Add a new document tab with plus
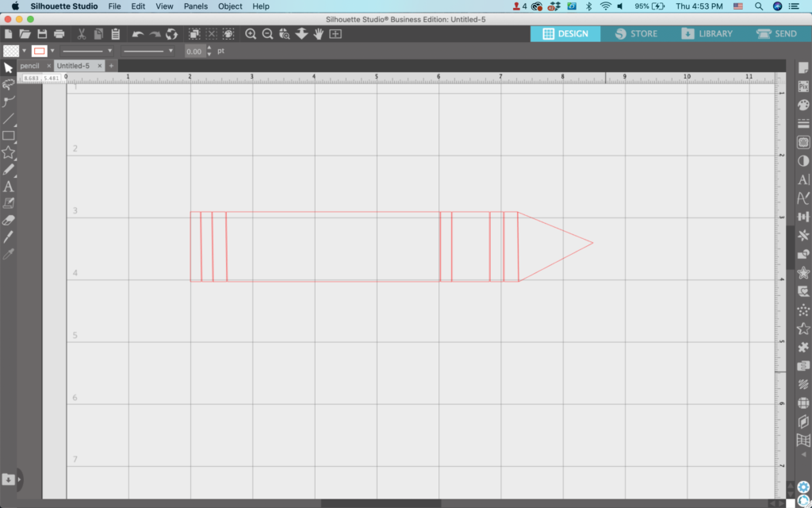The image size is (812, 508). tap(111, 66)
